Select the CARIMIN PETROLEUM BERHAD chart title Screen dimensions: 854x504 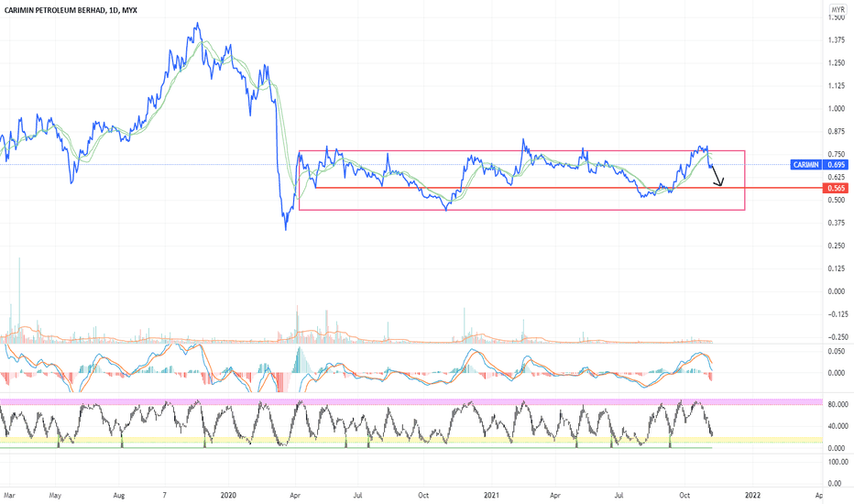71,10
